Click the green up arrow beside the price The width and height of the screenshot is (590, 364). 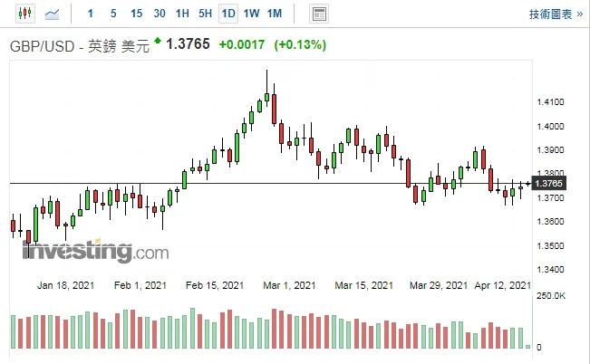(158, 41)
